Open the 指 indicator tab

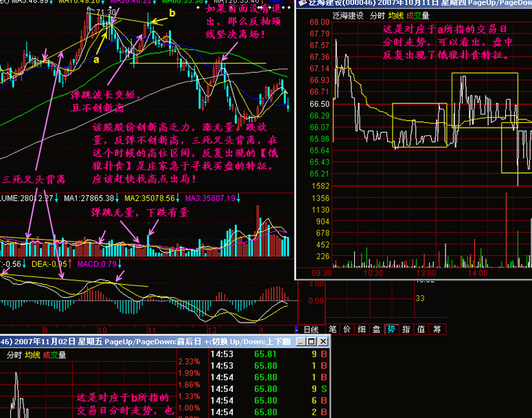pos(406,329)
